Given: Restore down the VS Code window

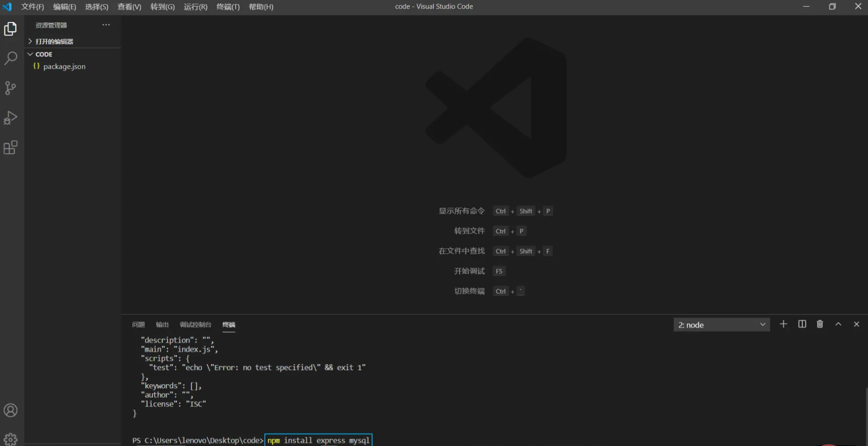Looking at the screenshot, I should click(832, 7).
